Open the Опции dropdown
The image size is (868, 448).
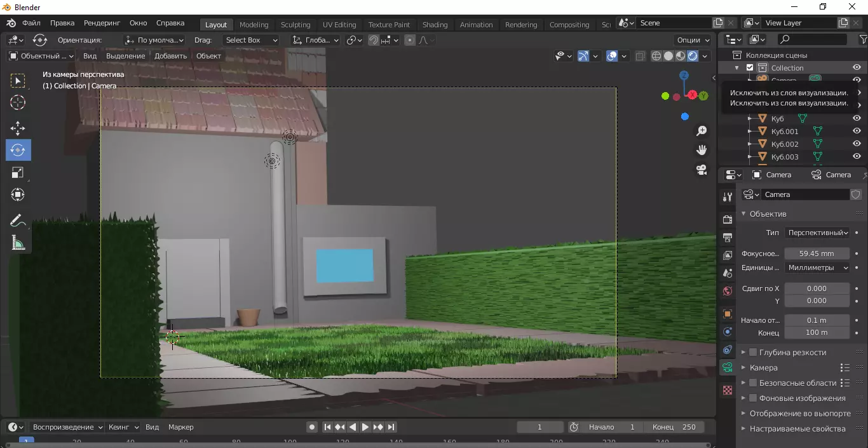pyautogui.click(x=693, y=40)
